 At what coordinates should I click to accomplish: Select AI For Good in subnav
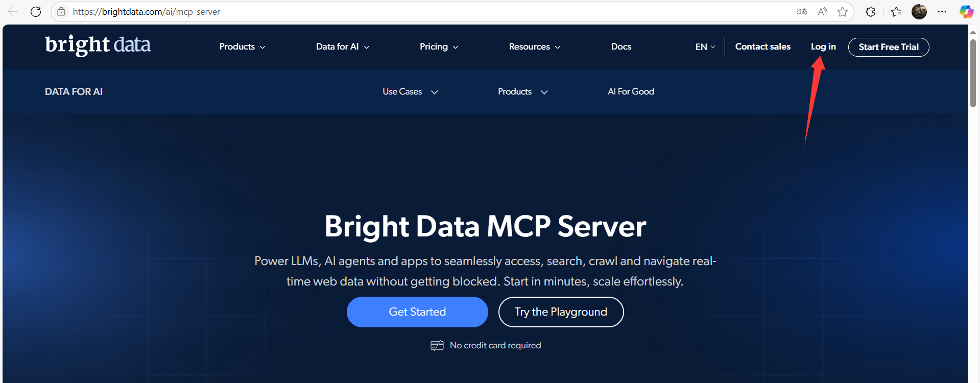click(x=631, y=92)
